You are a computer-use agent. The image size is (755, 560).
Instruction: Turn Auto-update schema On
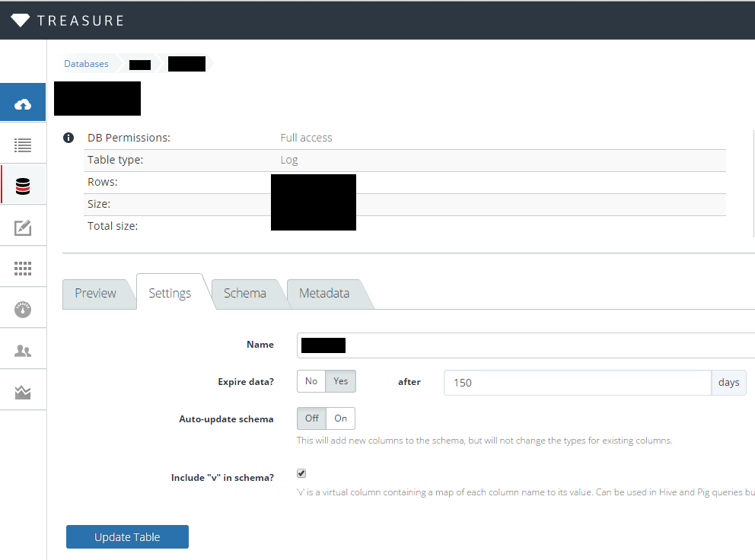pyautogui.click(x=340, y=418)
